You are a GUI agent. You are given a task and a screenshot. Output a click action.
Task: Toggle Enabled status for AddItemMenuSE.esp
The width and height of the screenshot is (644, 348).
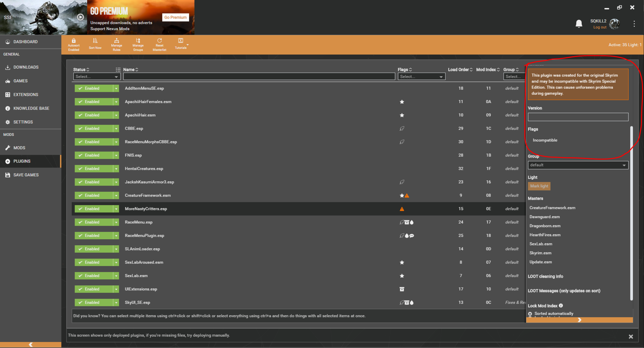(x=94, y=88)
